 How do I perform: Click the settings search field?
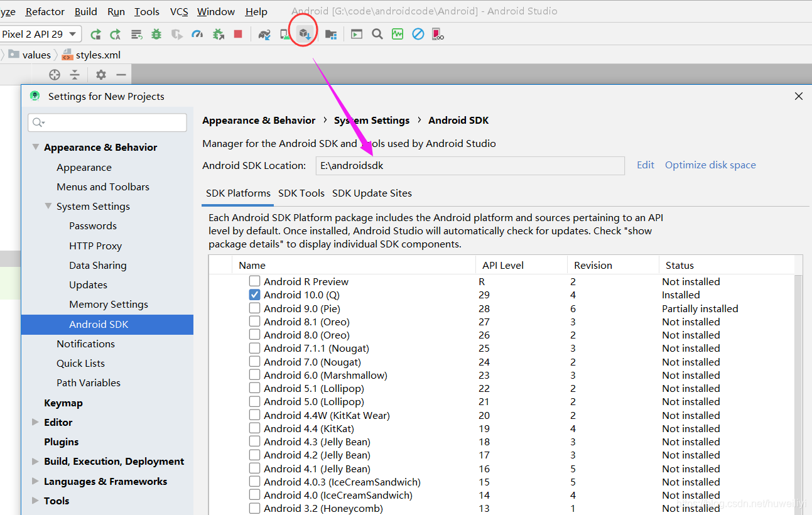tap(107, 122)
